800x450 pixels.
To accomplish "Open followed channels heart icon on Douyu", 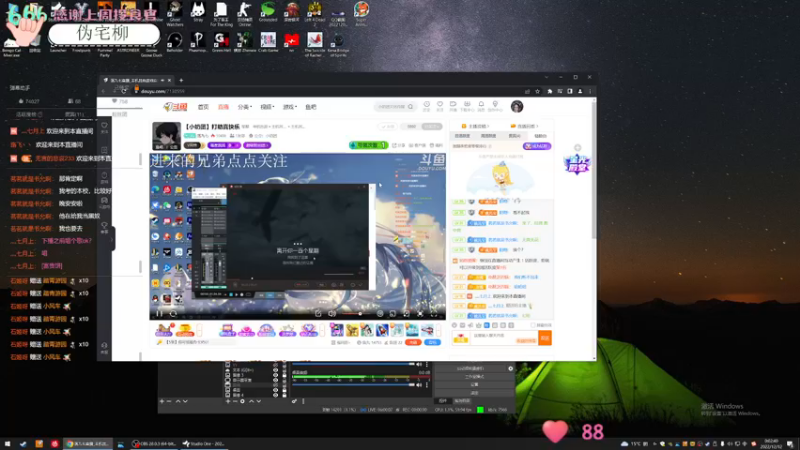I will click(440, 106).
